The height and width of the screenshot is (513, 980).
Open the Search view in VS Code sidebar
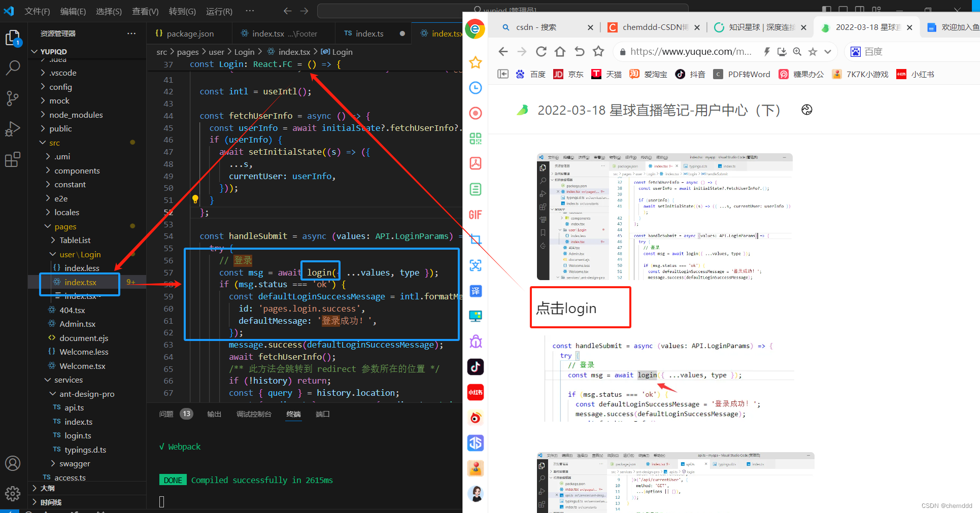click(13, 67)
